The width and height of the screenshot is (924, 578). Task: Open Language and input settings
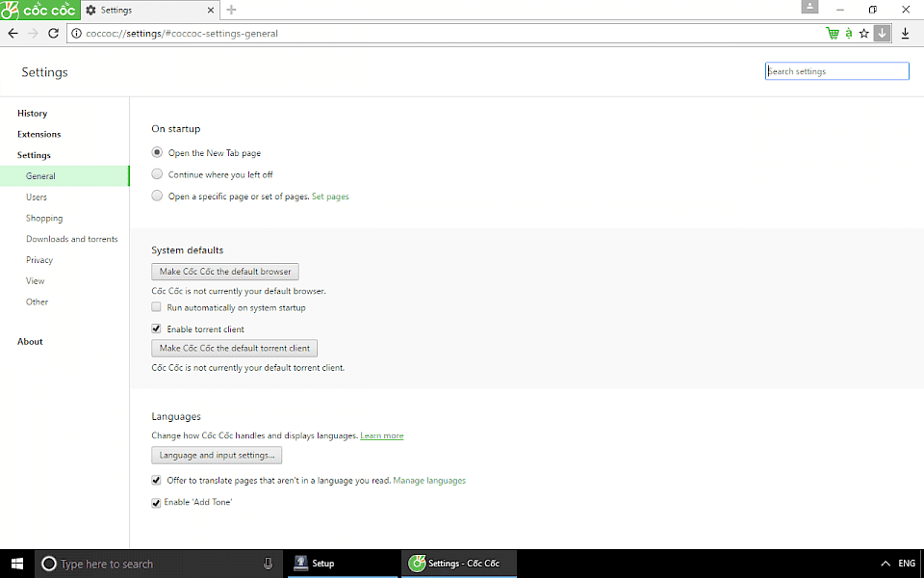click(217, 456)
